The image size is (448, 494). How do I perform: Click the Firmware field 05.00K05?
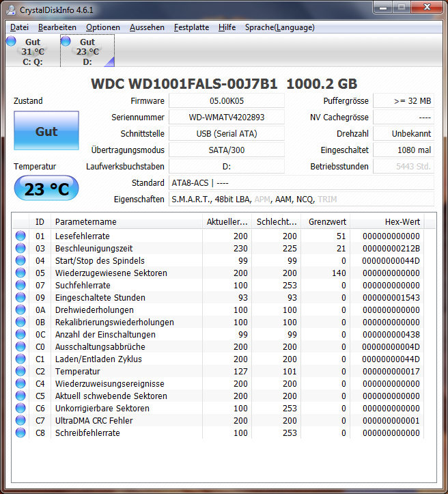(x=227, y=101)
